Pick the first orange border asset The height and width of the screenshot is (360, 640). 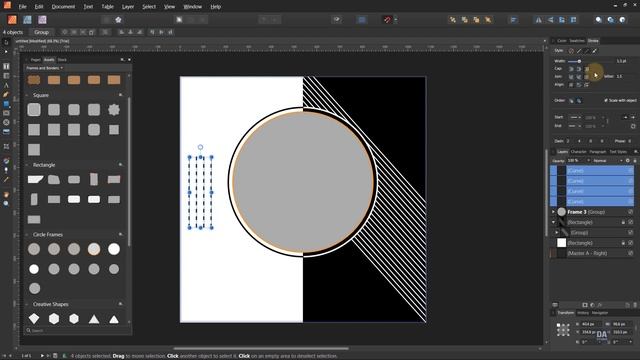[34, 80]
